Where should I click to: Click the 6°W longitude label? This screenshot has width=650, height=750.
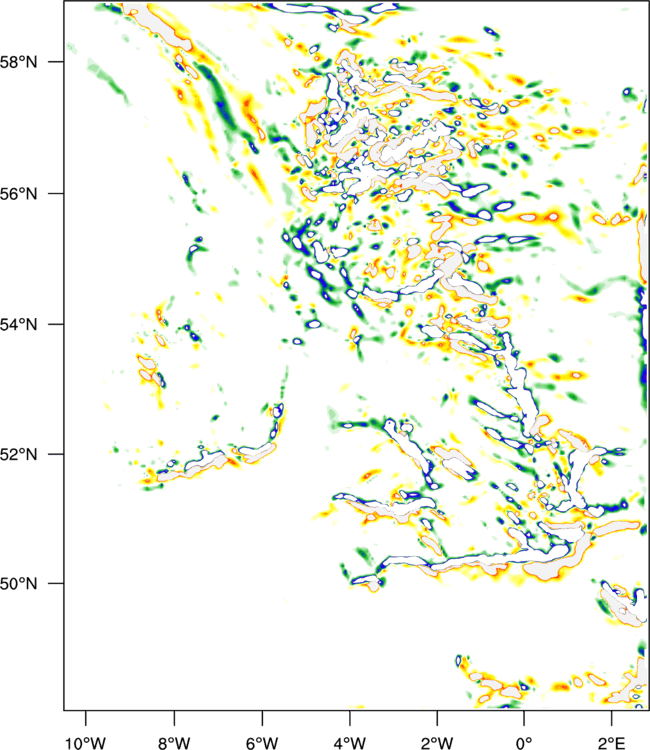(262, 743)
